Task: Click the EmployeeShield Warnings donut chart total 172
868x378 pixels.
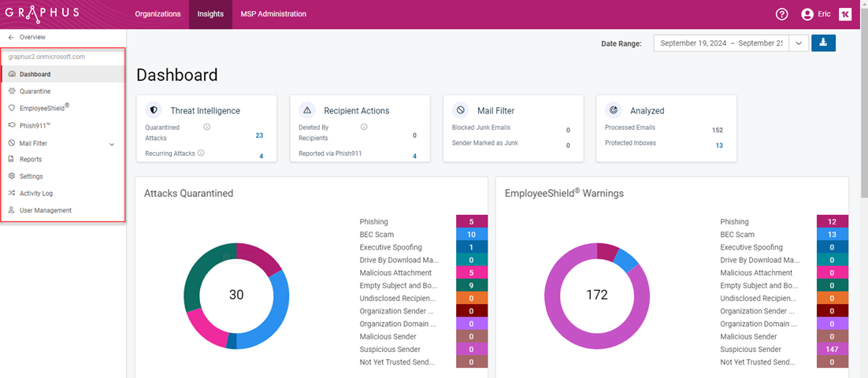Action: click(597, 295)
